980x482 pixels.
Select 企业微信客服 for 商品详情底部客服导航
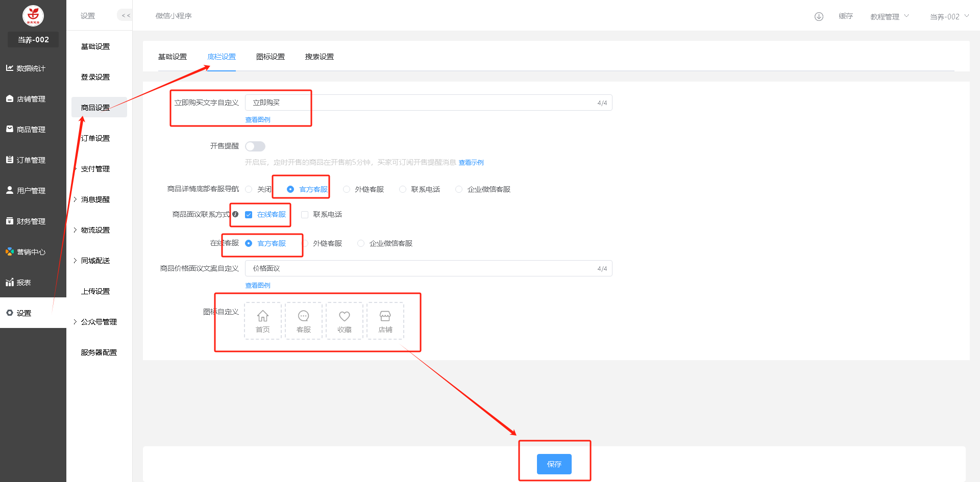click(459, 189)
